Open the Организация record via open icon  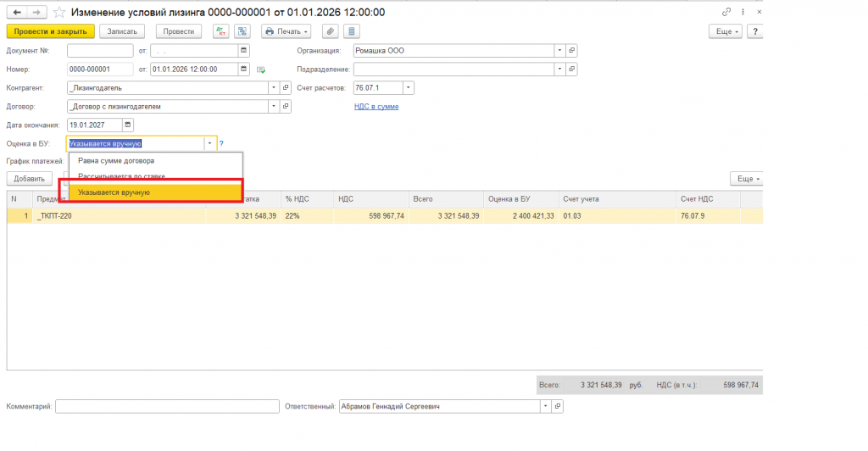(x=572, y=50)
